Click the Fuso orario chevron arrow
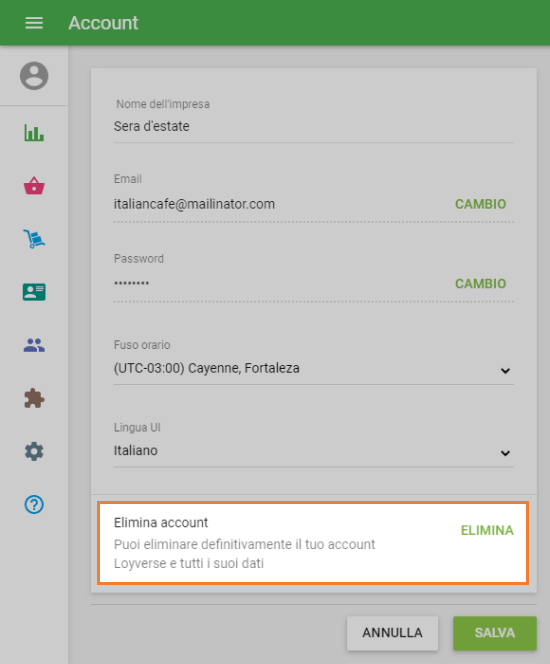The width and height of the screenshot is (550, 664). click(505, 371)
